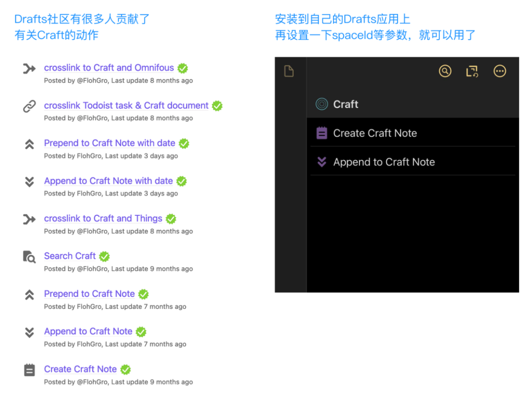The width and height of the screenshot is (532, 404).
Task: Click verified badge next to 'Append to Craft Note with date'
Action: [x=181, y=181]
